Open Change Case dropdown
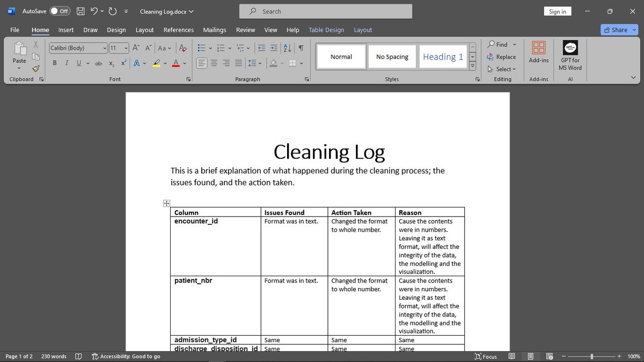This screenshot has height=362, width=644. point(165,48)
